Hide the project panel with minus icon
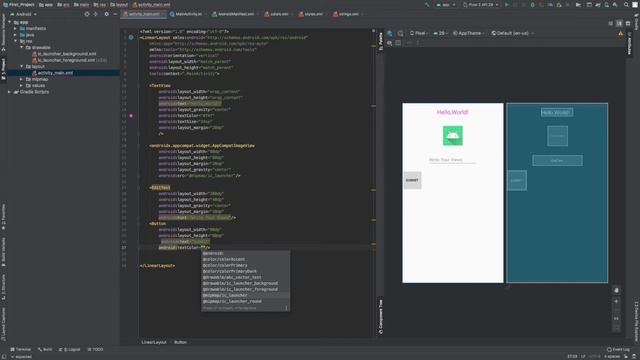The image size is (640, 360). [x=115, y=14]
